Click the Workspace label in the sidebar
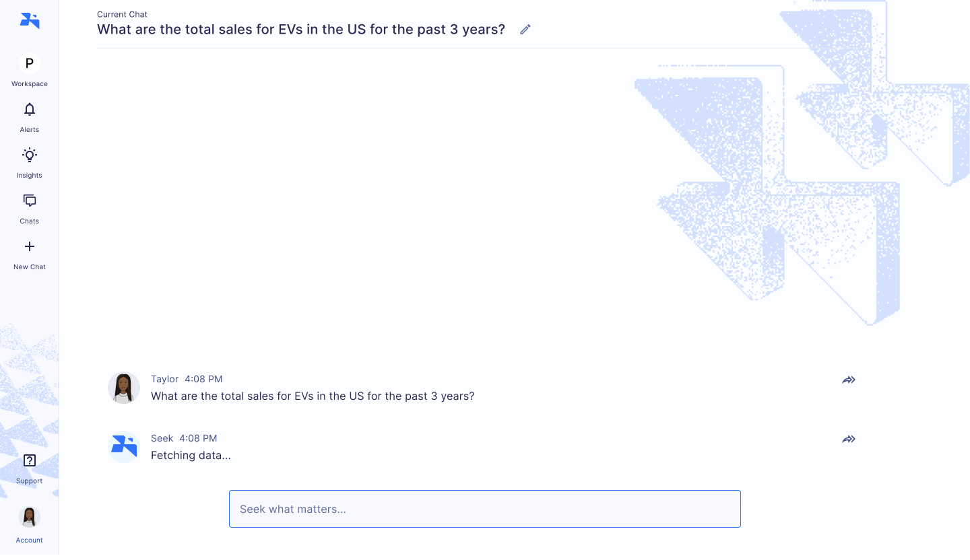This screenshot has width=970, height=560. pos(30,84)
